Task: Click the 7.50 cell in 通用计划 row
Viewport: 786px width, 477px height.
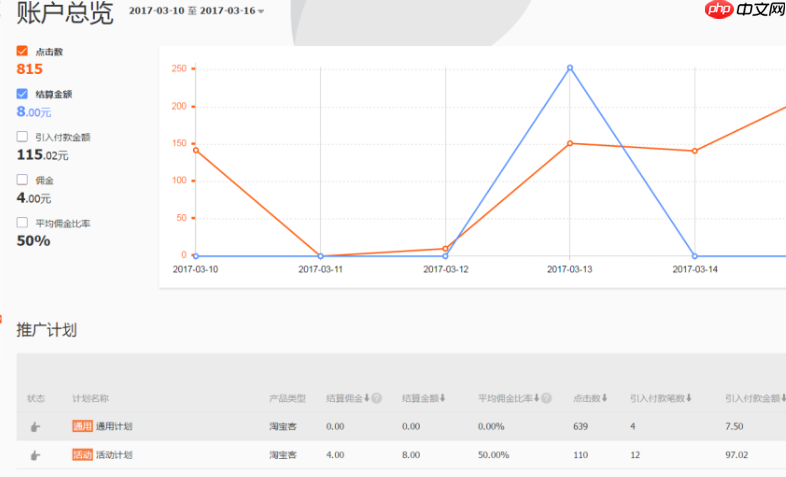Action: click(734, 426)
